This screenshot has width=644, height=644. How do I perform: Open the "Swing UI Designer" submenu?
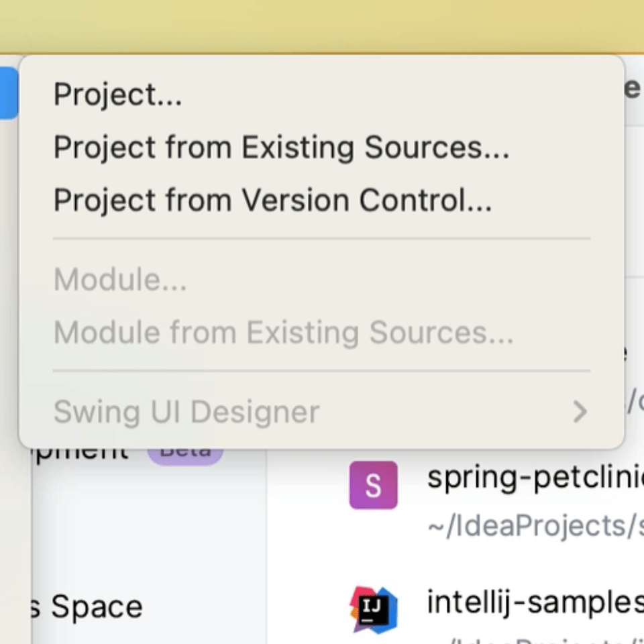pos(186,411)
